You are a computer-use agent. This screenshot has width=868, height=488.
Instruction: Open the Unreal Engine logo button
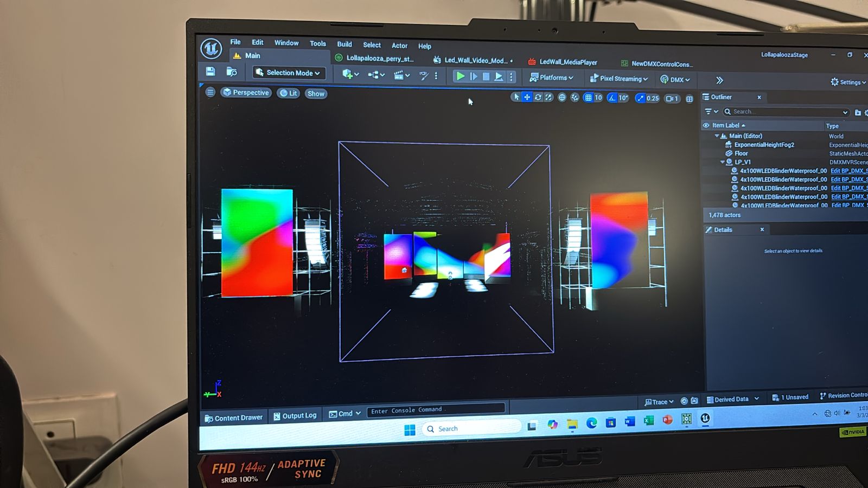click(211, 49)
